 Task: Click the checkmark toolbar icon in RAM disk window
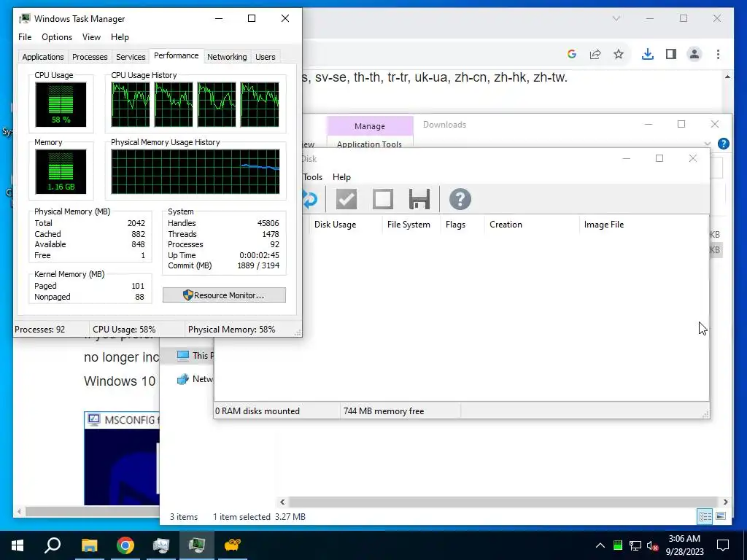[x=347, y=199]
